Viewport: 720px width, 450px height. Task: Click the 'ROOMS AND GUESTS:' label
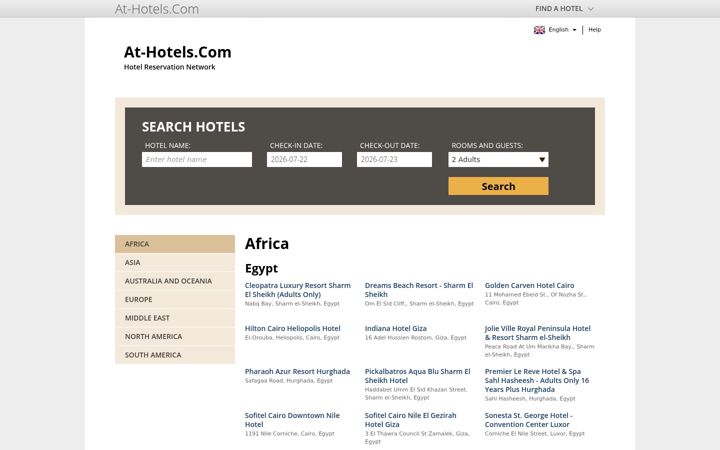pyautogui.click(x=487, y=146)
